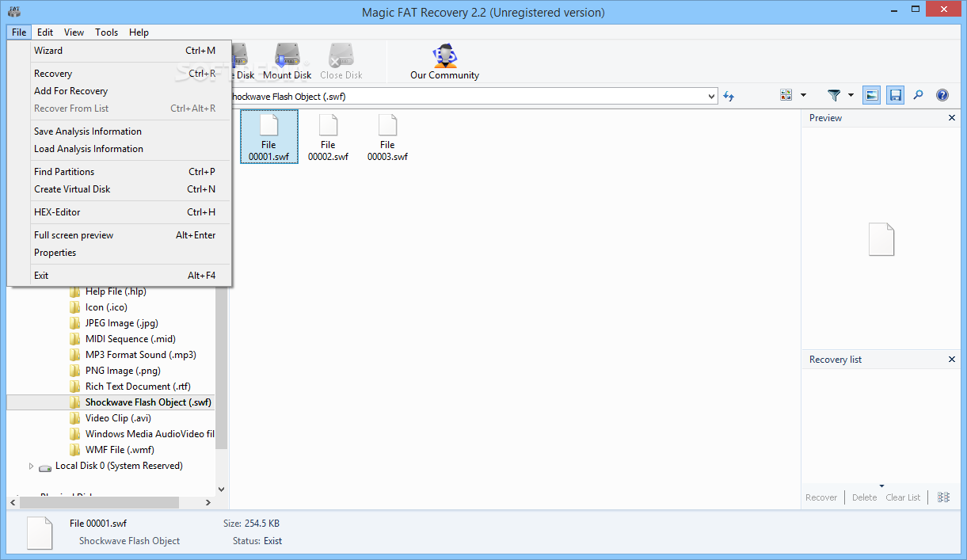Click the Close Disk toolbar icon
The image size is (967, 560).
(x=341, y=62)
